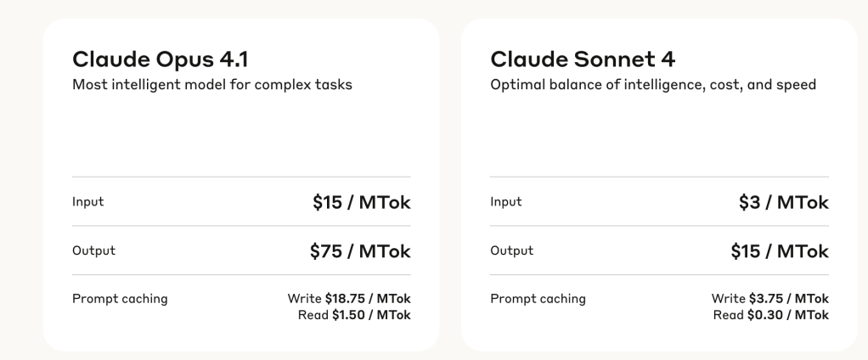Click the $3 / MTok input price

(x=783, y=202)
